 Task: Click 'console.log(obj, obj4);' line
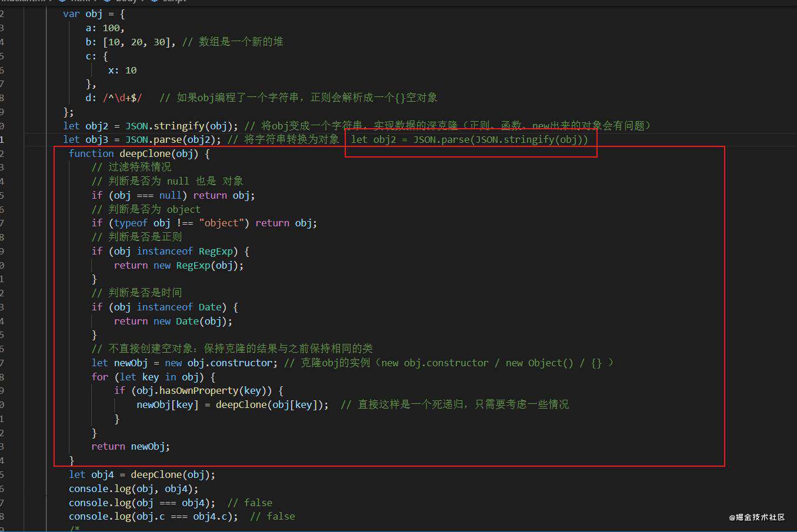[134, 488]
